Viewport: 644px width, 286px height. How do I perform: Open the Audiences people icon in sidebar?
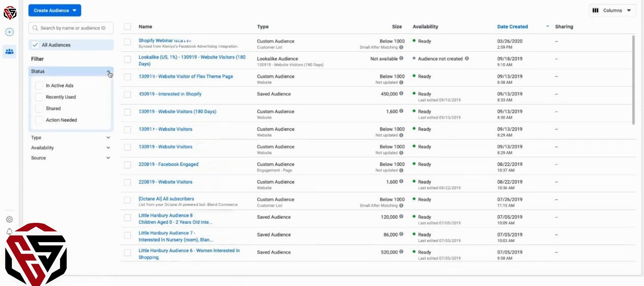[x=10, y=52]
